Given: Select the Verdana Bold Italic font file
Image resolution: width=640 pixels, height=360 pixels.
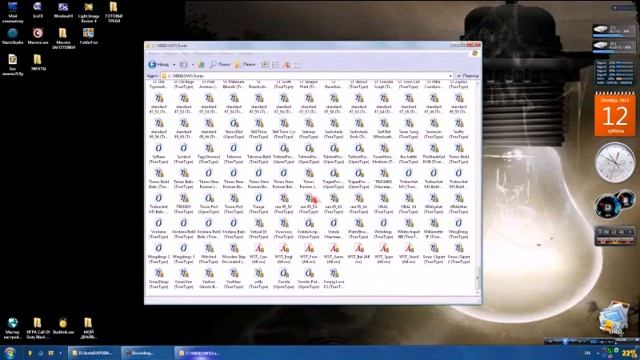Looking at the screenshot, I should pyautogui.click(x=209, y=229).
